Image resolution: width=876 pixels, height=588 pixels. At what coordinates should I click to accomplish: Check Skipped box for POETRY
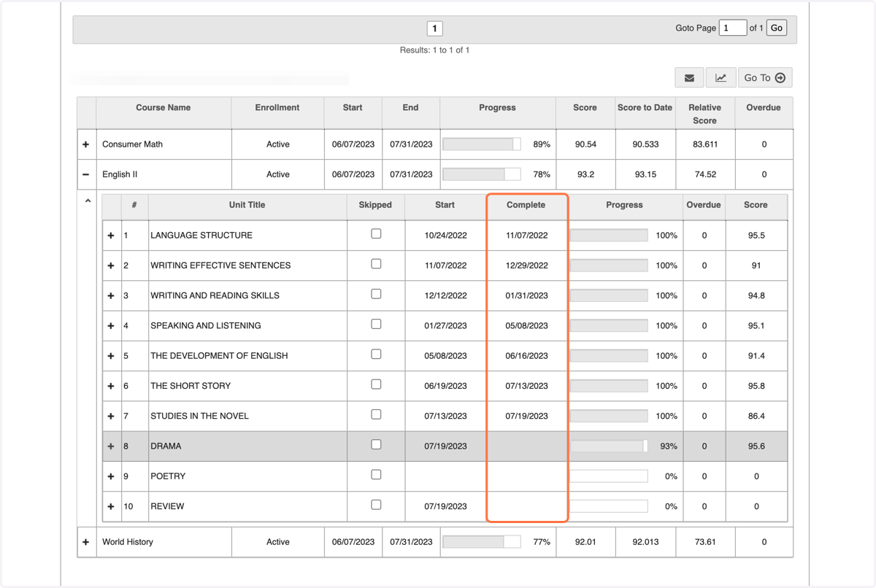pyautogui.click(x=376, y=475)
